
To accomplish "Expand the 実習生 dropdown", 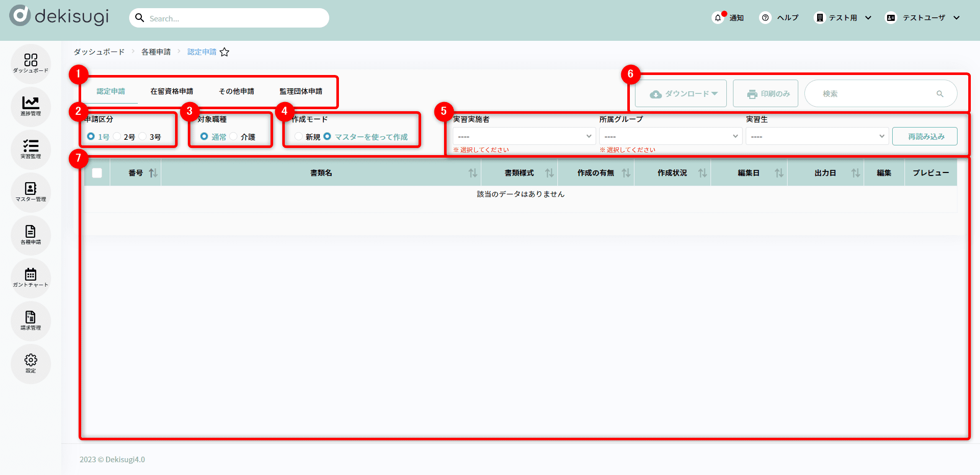I will [x=817, y=136].
